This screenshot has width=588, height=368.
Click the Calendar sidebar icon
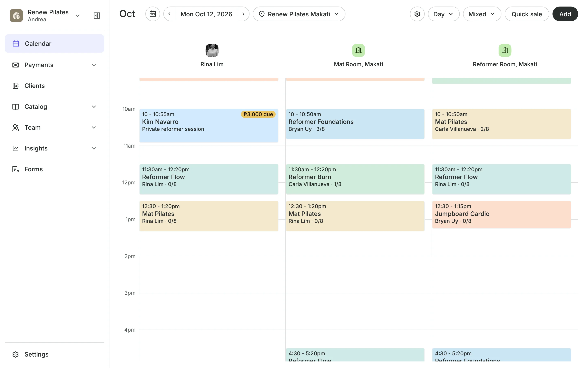(x=16, y=44)
